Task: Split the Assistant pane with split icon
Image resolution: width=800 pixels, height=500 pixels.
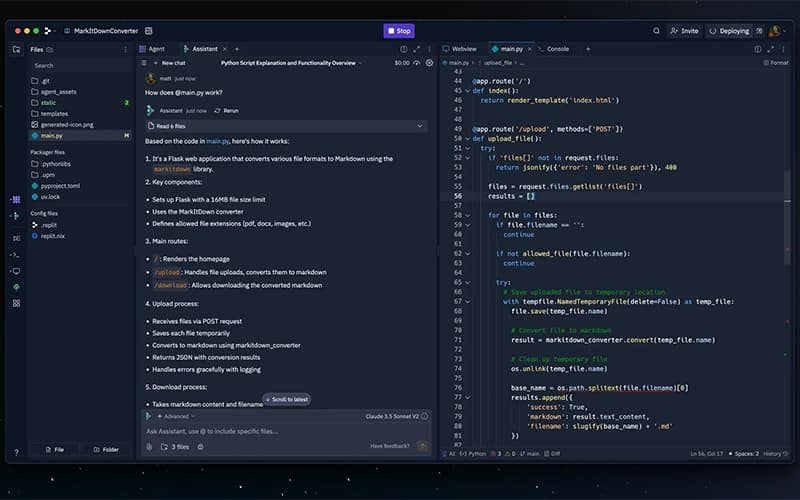Action: [x=404, y=49]
